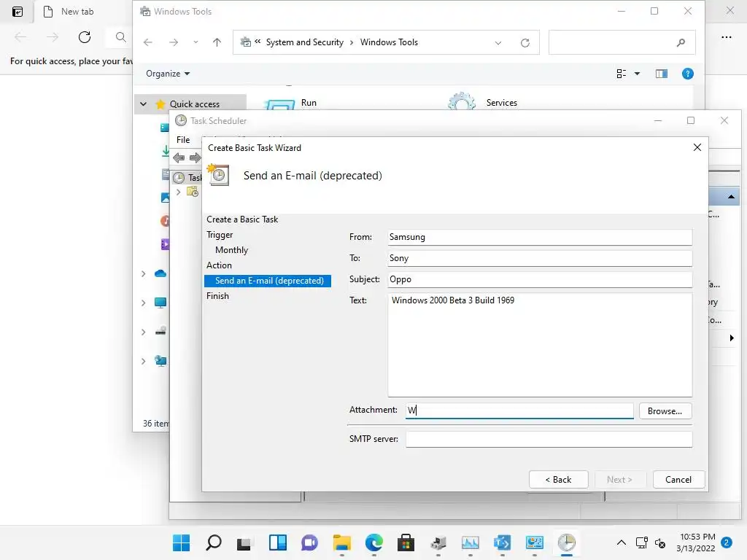Viewport: 747px width, 560px height.
Task: Click the Windows Tools forward navigation arrow
Action: 174,42
